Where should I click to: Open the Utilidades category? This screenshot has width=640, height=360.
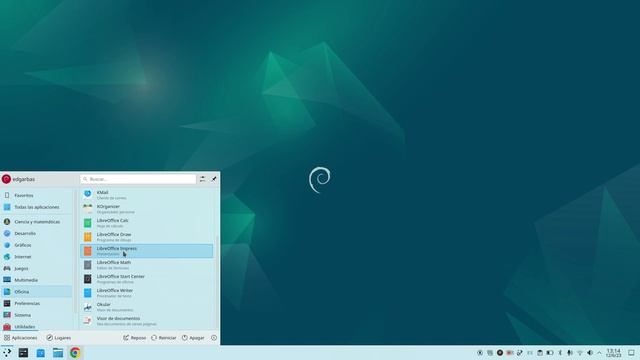37,327
